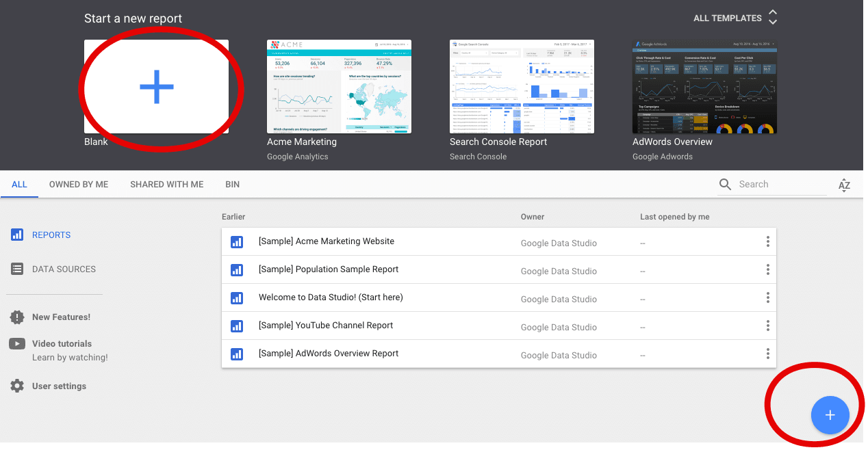
Task: Create a Blank report
Action: [157, 86]
